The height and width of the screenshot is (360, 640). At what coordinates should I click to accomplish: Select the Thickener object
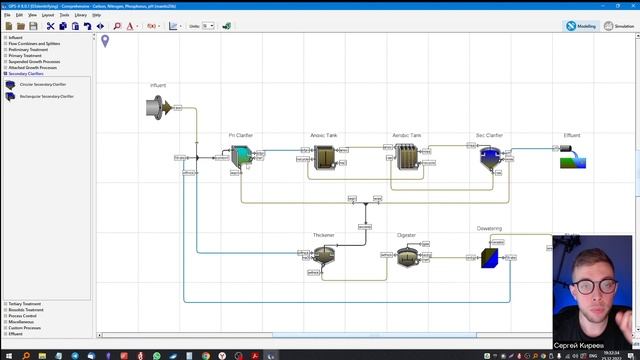(324, 256)
